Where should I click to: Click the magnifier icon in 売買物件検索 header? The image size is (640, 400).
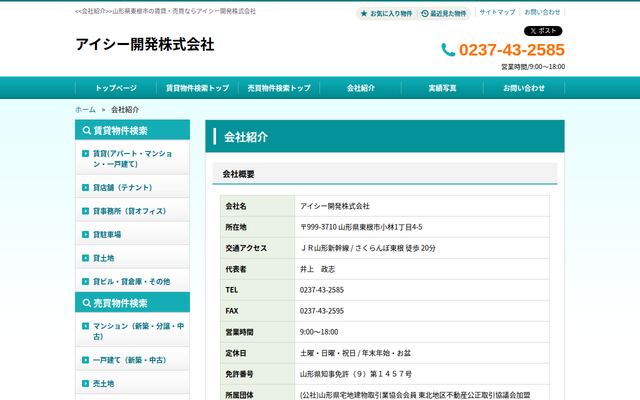point(87,303)
